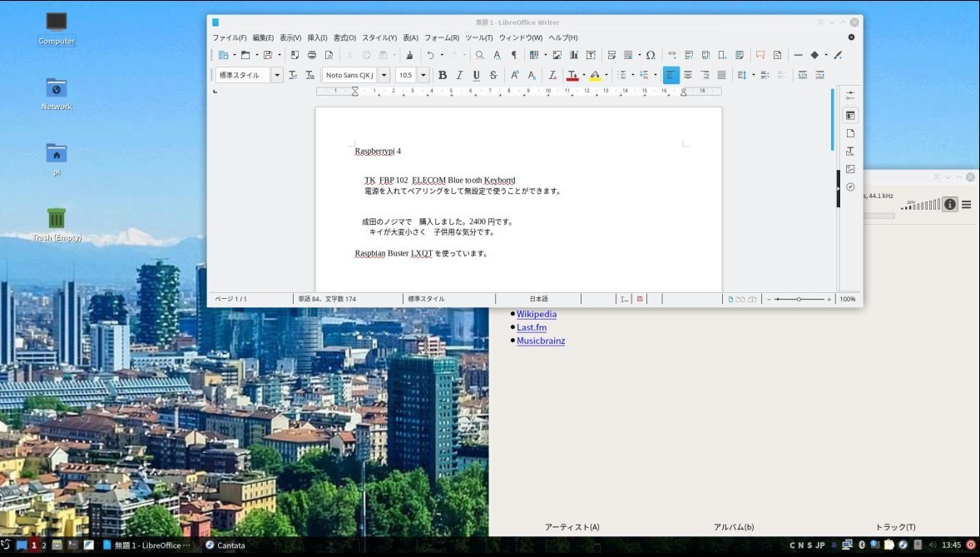
Task: Toggle bold formatting
Action: point(443,75)
